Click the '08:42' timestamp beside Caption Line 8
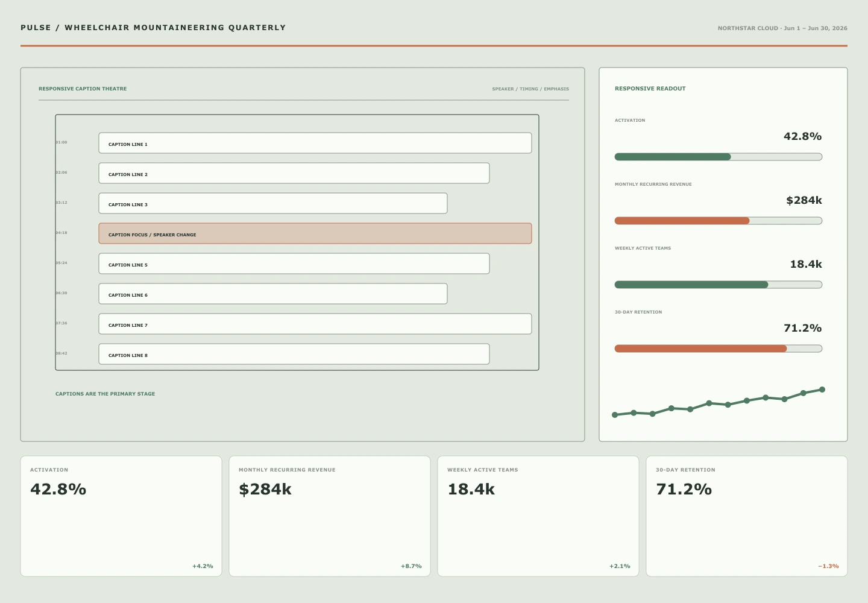The height and width of the screenshot is (603, 868). pyautogui.click(x=61, y=353)
